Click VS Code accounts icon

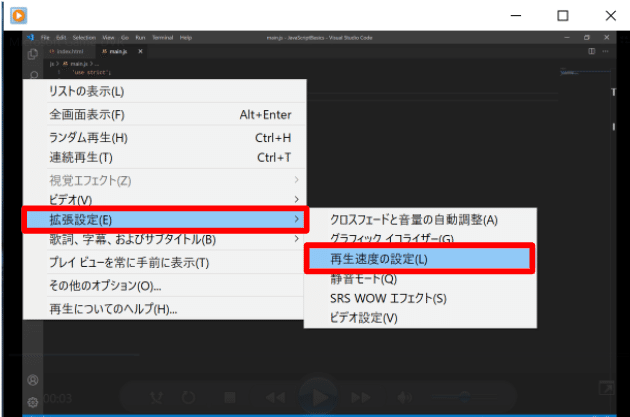[x=33, y=380]
